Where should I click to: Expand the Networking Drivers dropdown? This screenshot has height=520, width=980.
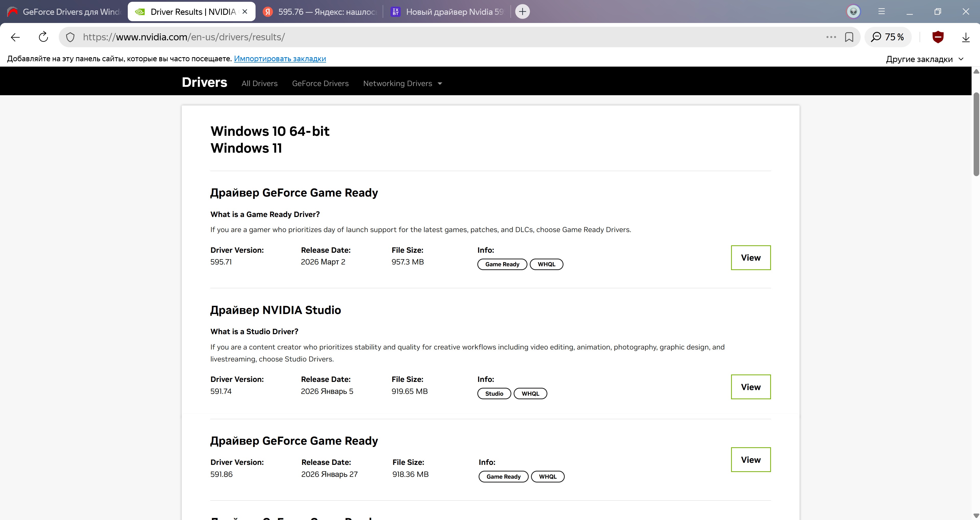coord(402,83)
